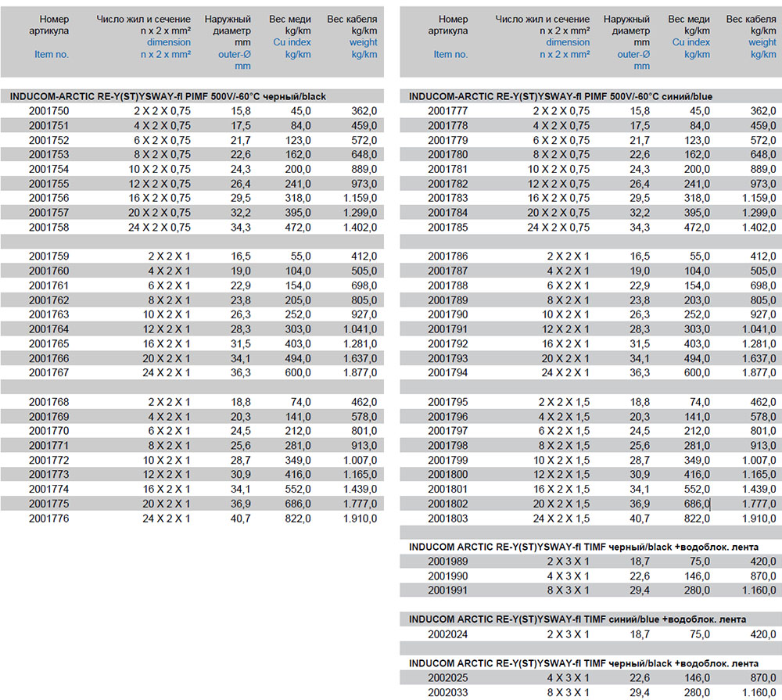This screenshot has width=782, height=700.
Task: Click dimension 16 X 2 X 0,75 for 2001783
Action: pyautogui.click(x=558, y=198)
